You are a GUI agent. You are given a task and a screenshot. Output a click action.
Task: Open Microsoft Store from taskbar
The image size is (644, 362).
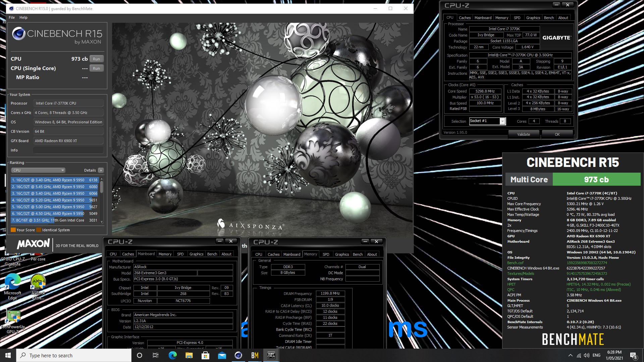[x=205, y=355]
